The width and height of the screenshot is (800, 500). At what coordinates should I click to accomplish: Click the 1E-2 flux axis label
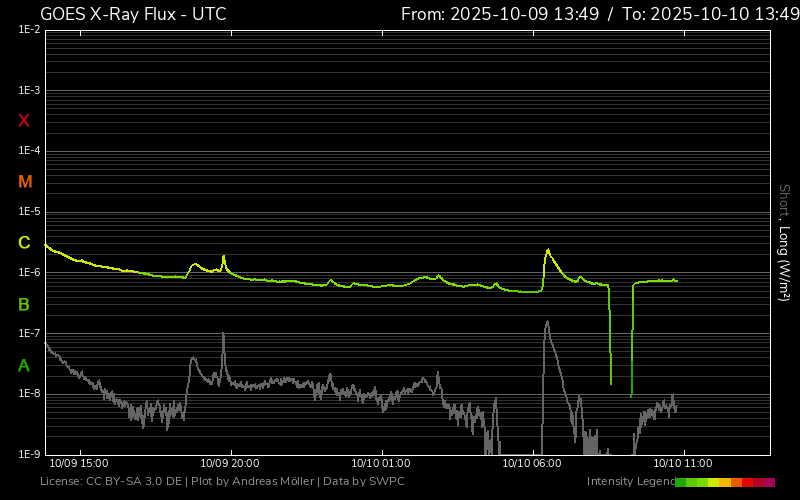(29, 30)
